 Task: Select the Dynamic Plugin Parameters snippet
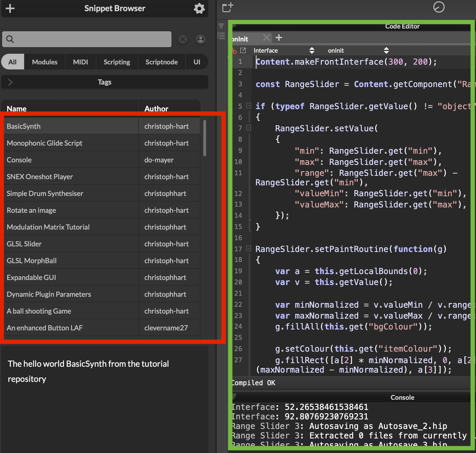point(102,294)
